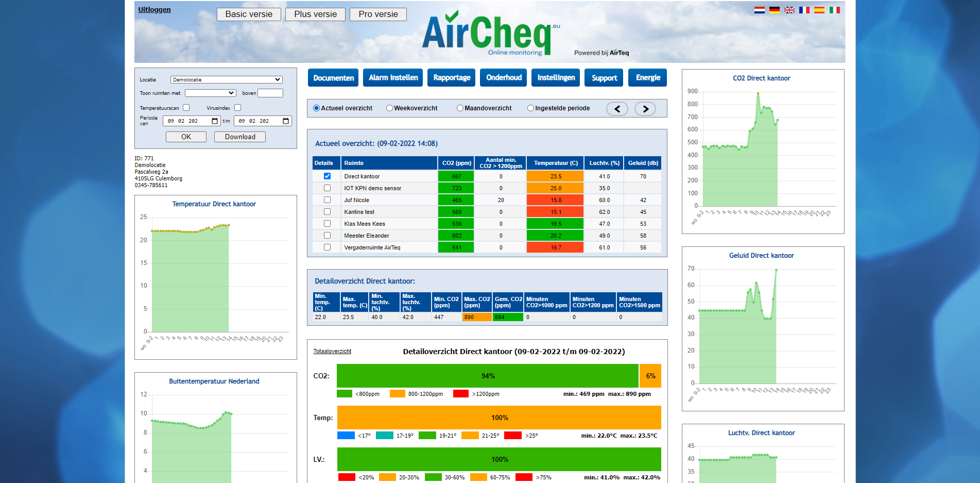Screen dimensions: 980x483
Task: Check details for Vergaderruimte AirTeq
Action: [327, 247]
